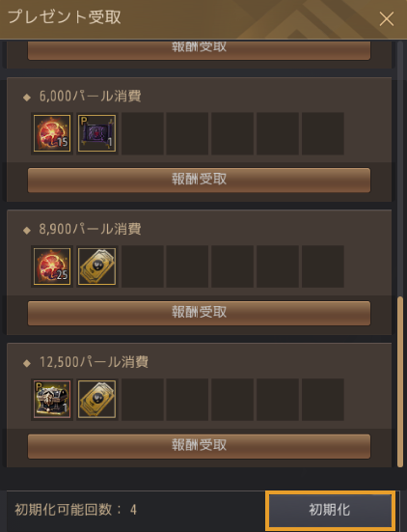Click the treasure chest icon in 12,500 tier
The image size is (407, 532).
point(52,400)
